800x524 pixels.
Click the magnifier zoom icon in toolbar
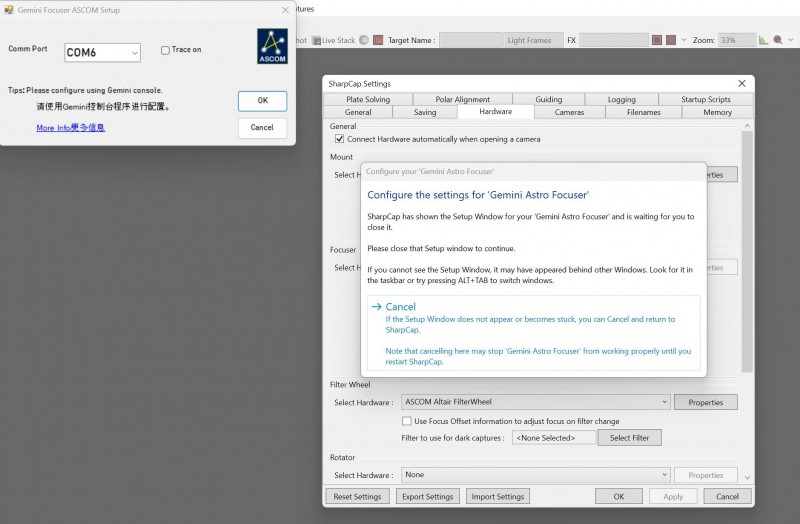point(778,40)
